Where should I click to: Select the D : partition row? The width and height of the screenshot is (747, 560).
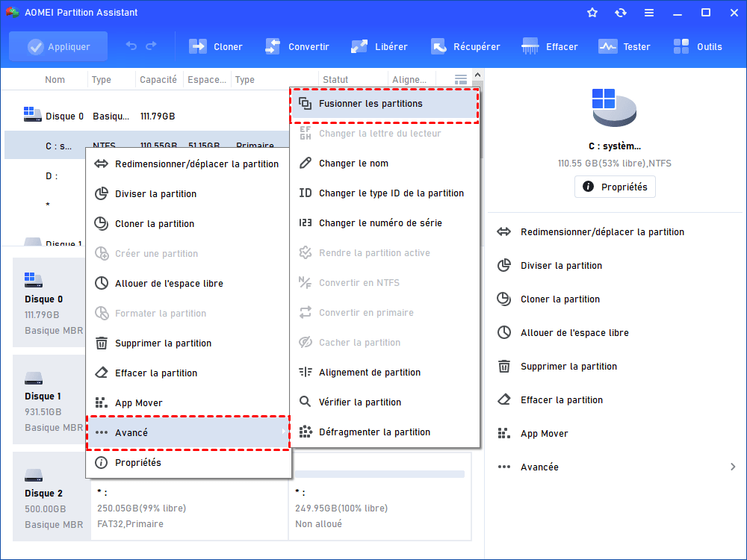click(46, 176)
